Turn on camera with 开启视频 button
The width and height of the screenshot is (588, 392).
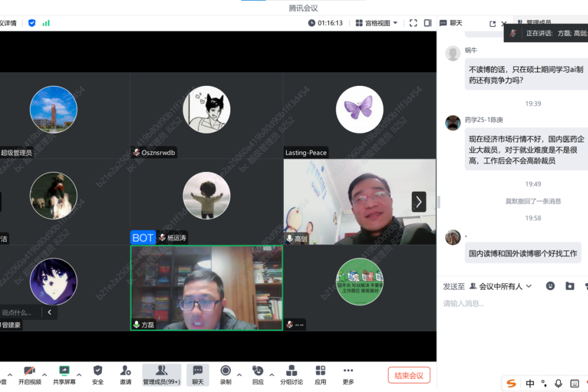(29, 374)
